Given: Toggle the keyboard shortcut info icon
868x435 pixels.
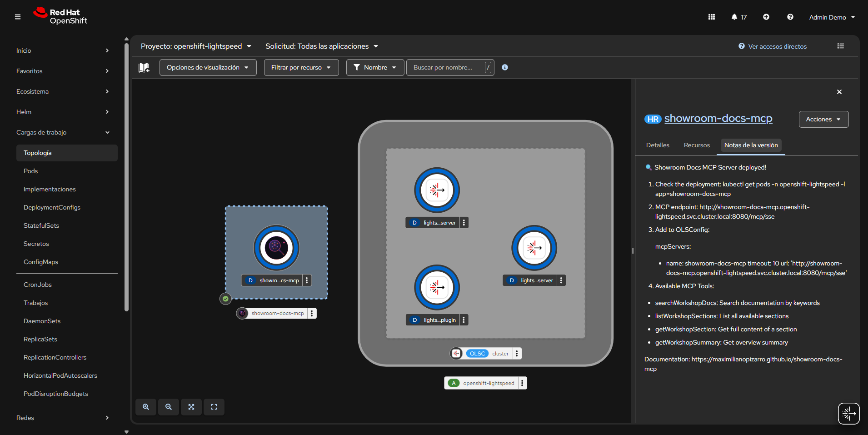Looking at the screenshot, I should [x=504, y=67].
